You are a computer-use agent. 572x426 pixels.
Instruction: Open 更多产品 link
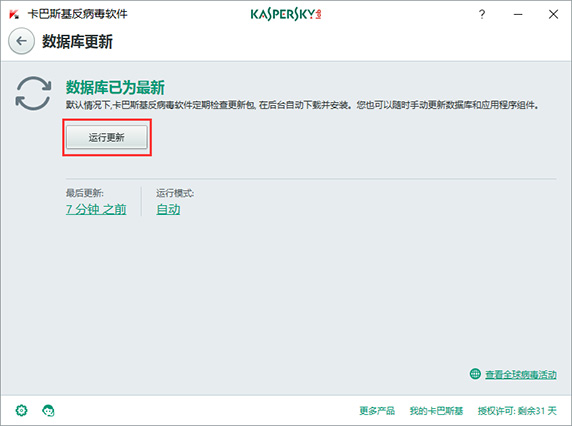[x=377, y=411]
